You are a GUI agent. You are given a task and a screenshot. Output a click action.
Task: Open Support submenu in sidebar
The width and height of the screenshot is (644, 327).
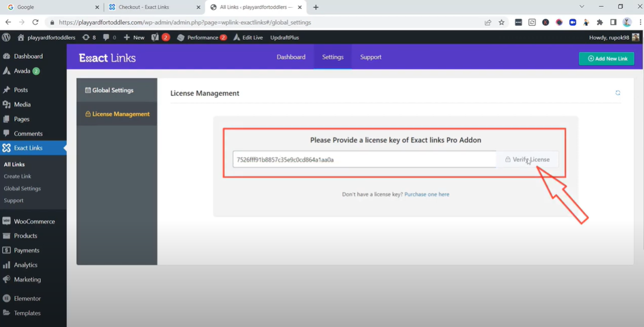[14, 201]
